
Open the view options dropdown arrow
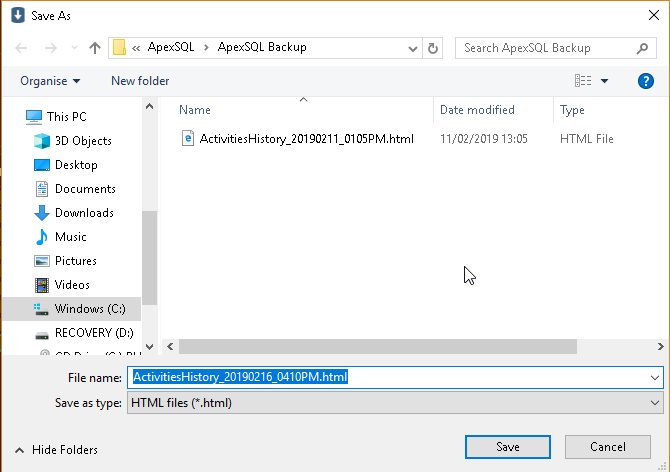(605, 81)
